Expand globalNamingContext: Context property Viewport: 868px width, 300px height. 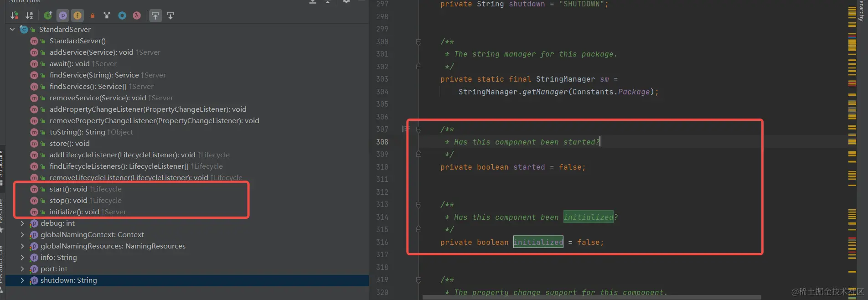pos(22,234)
